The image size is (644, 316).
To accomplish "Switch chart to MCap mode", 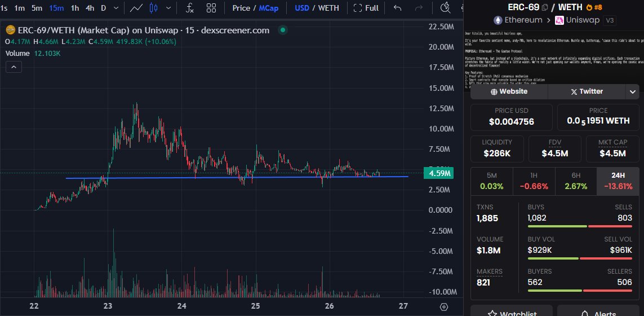I will tap(269, 8).
